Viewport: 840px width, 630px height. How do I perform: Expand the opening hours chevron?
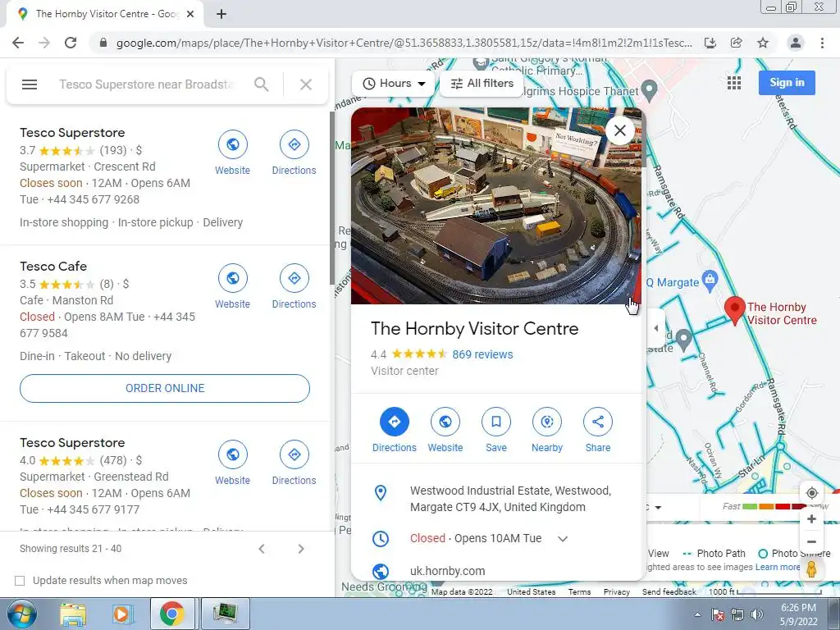point(563,539)
